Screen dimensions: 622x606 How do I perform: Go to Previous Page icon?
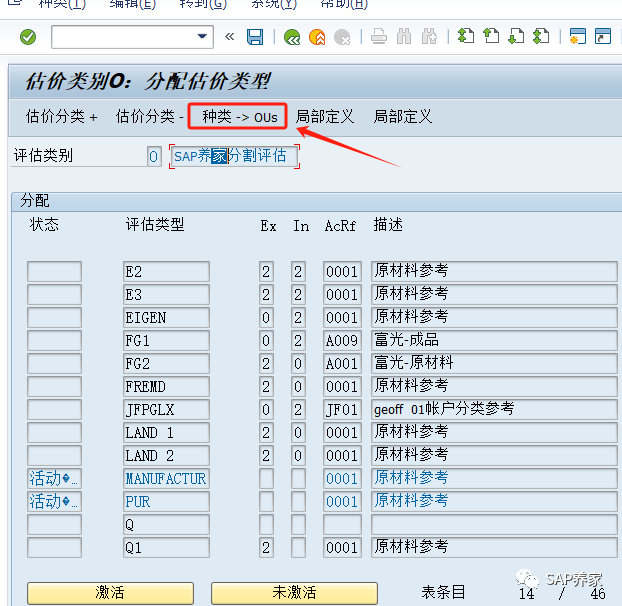(491, 36)
